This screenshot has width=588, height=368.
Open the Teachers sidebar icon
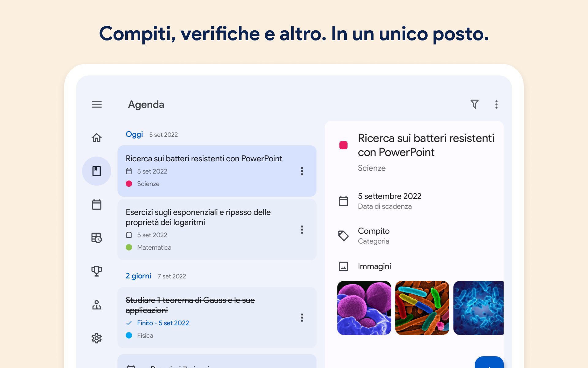point(96,305)
